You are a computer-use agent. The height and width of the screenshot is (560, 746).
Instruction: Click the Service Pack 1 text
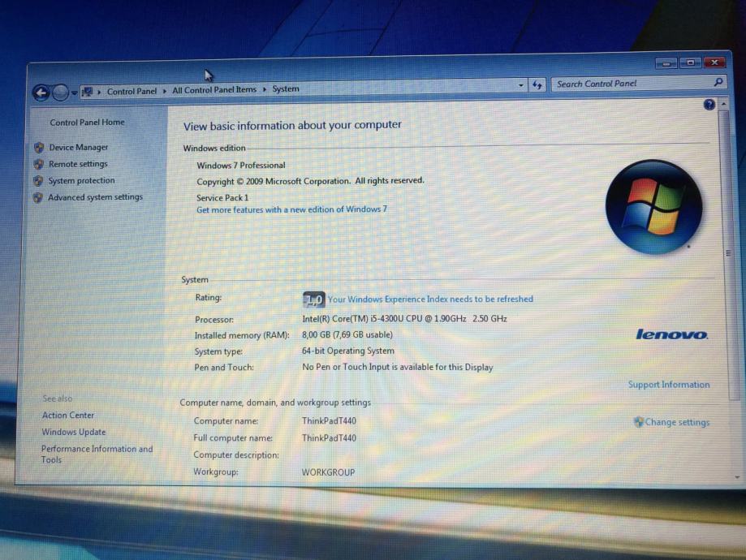[x=222, y=198]
